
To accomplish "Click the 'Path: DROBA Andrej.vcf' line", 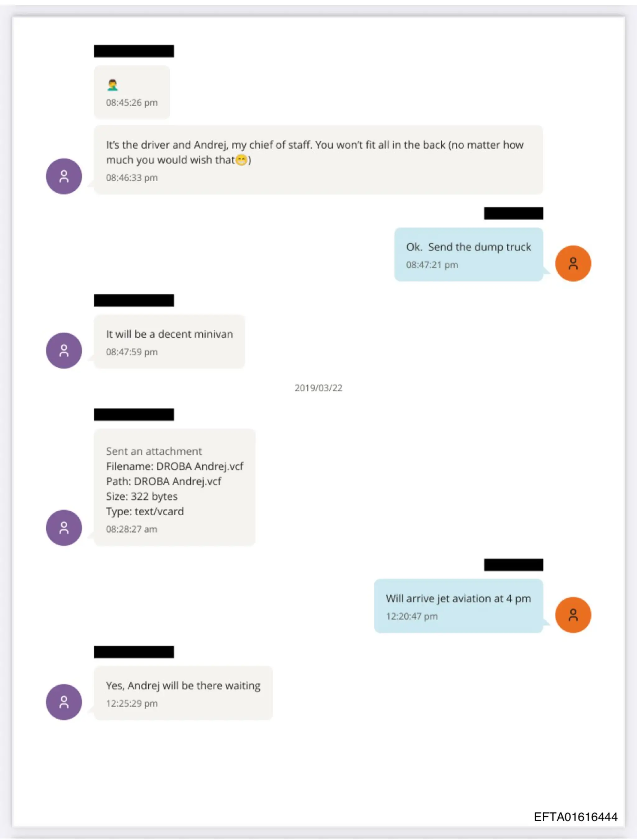I will coord(163,481).
